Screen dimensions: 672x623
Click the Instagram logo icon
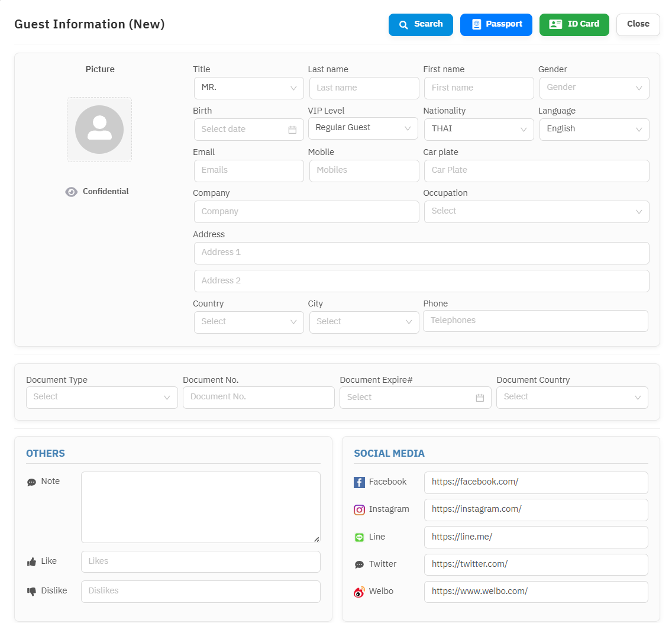pyautogui.click(x=359, y=509)
